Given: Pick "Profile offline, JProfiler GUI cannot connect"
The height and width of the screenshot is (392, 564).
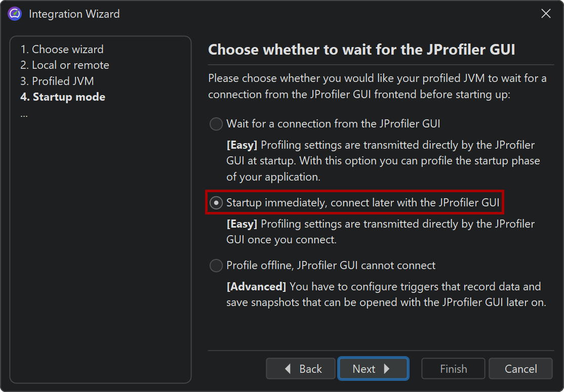Looking at the screenshot, I should 216,266.
